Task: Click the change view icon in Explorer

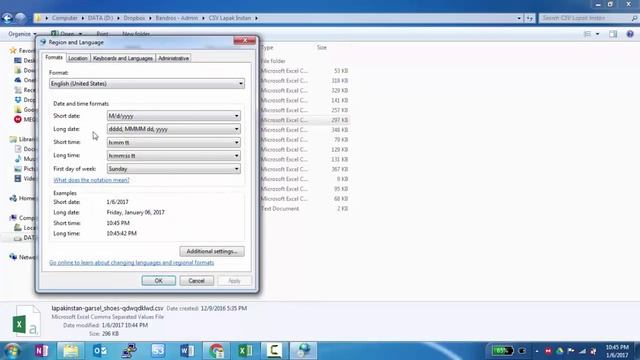Action: pyautogui.click(x=587, y=34)
